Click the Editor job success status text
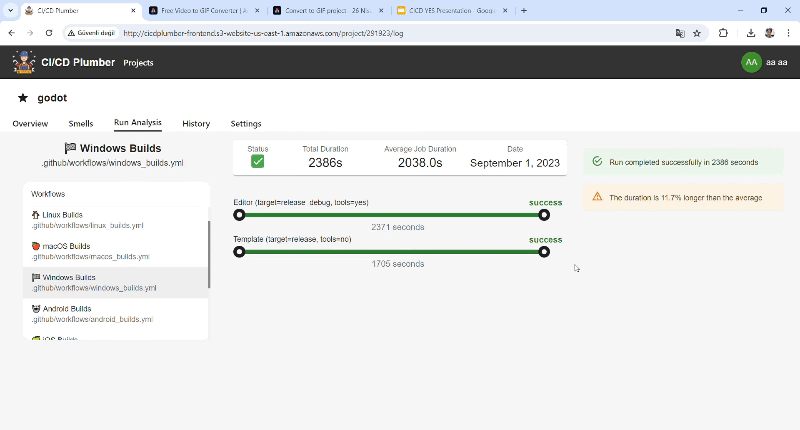This screenshot has height=430, width=800. (x=545, y=203)
